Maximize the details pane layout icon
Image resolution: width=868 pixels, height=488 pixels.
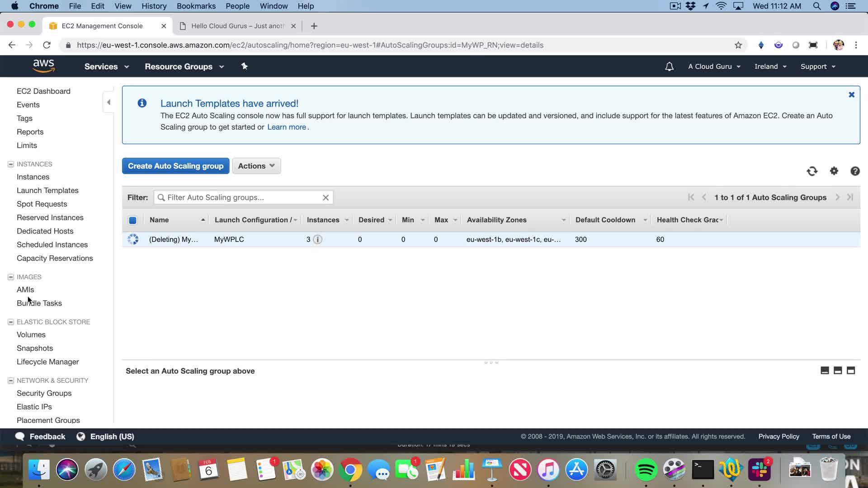click(x=850, y=371)
